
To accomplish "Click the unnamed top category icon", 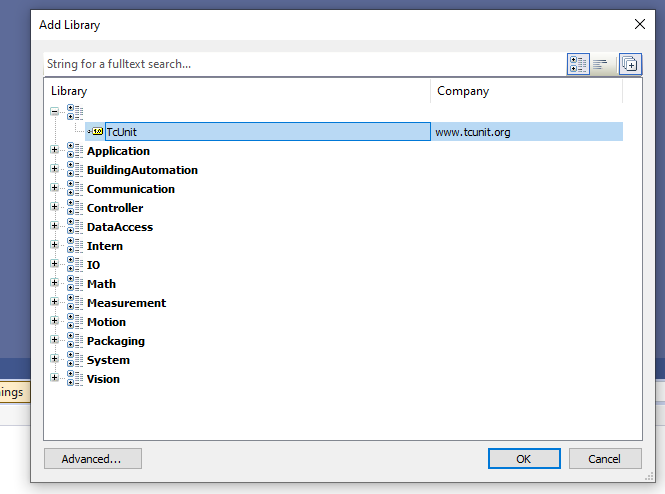I will (75, 113).
